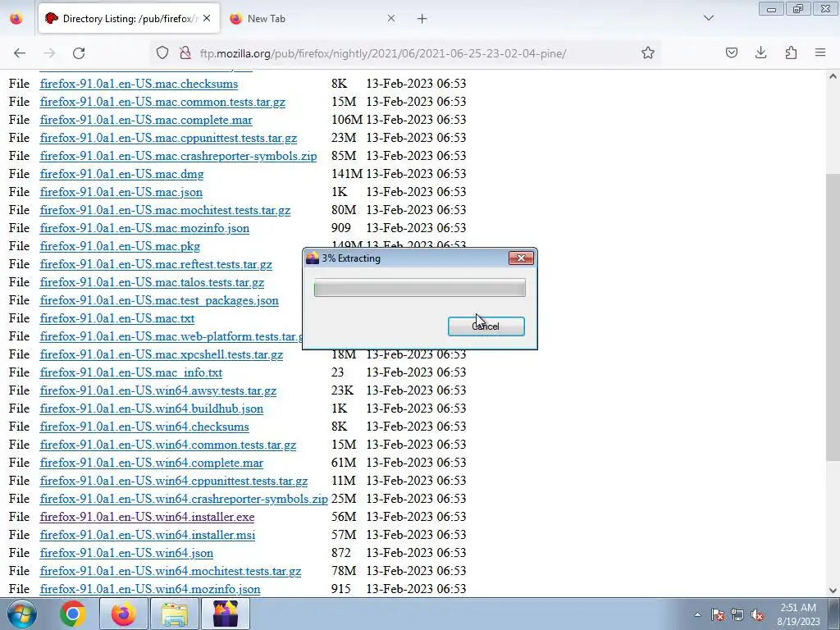840x630 pixels.
Task: Open mac.talos.tests.tar.gz link
Action: pos(152,282)
